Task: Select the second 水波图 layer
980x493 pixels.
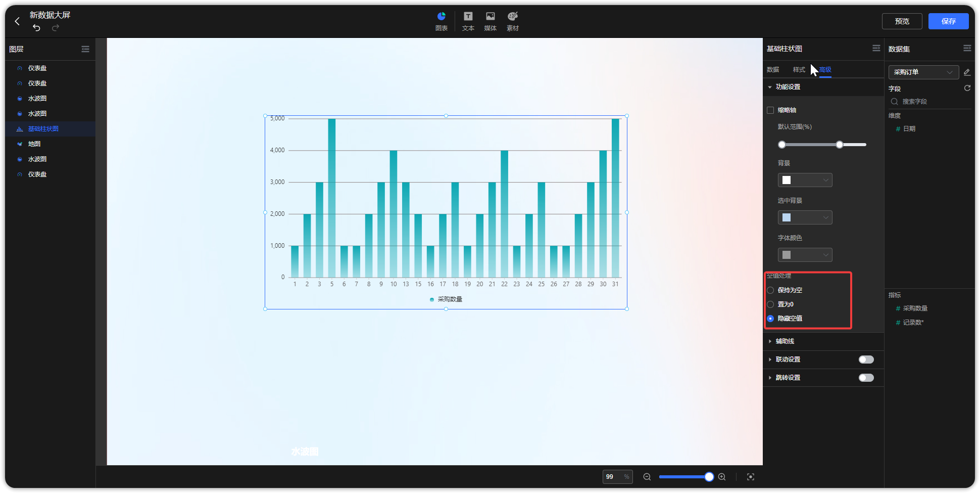Action: pos(51,114)
